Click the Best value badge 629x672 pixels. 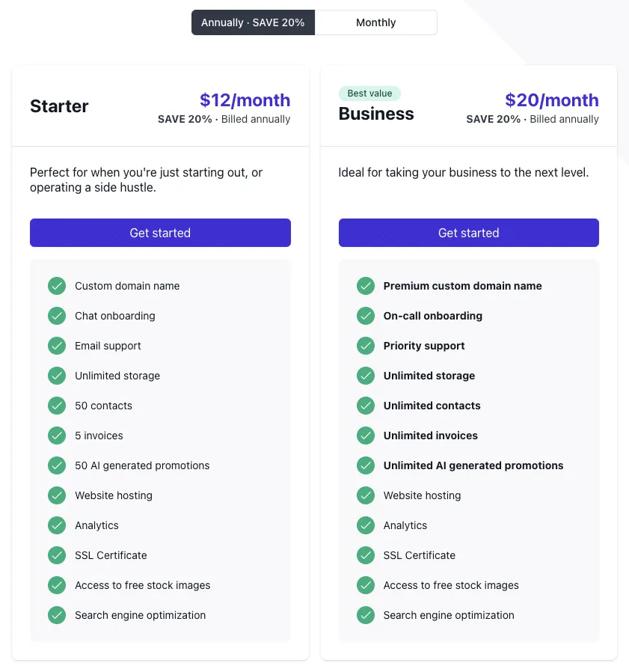coord(369,94)
